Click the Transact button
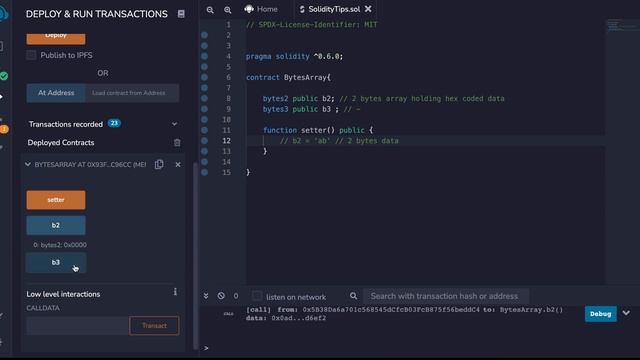The height and width of the screenshot is (360, 640). tap(154, 326)
